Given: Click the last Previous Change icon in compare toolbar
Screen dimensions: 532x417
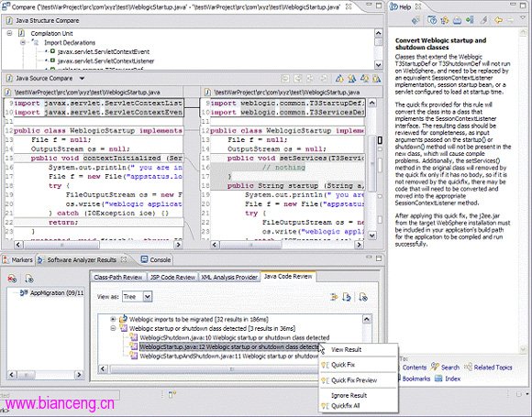Looking at the screenshot, I should 377,79.
